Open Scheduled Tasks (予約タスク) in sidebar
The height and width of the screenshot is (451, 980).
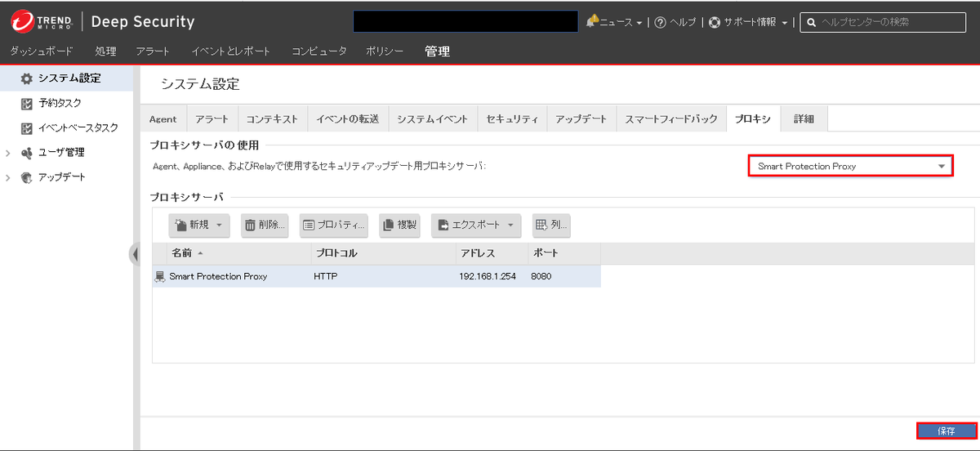tap(60, 103)
